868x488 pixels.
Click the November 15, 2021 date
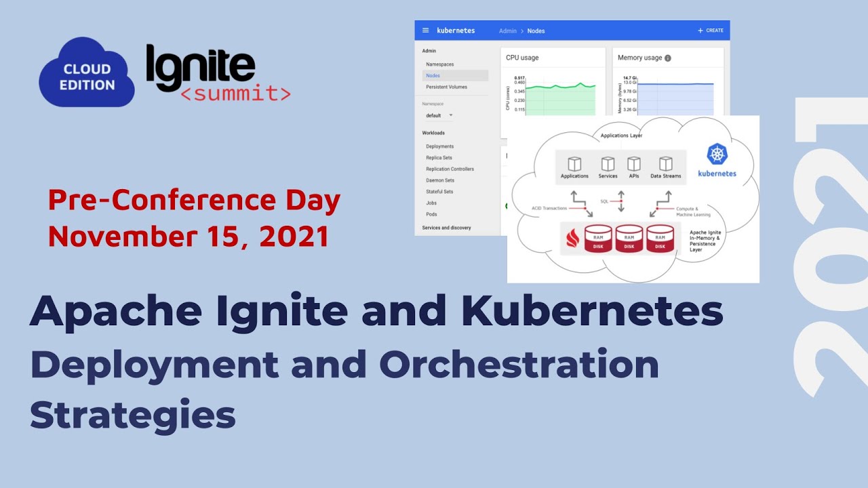189,237
